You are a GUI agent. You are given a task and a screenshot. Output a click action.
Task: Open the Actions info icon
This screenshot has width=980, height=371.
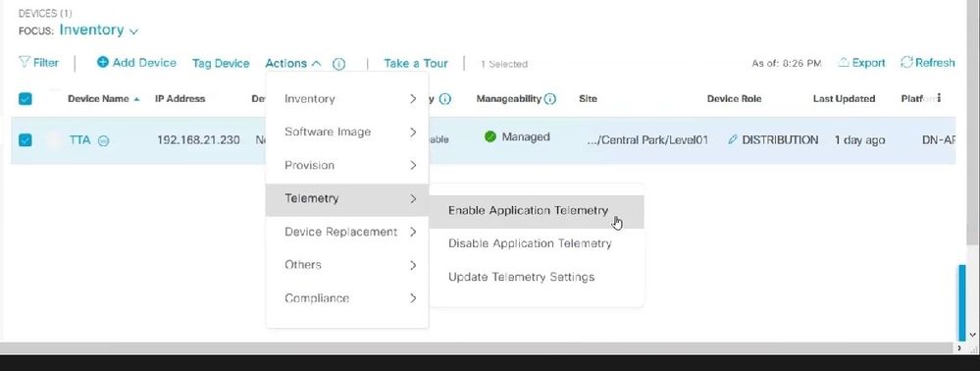click(338, 64)
